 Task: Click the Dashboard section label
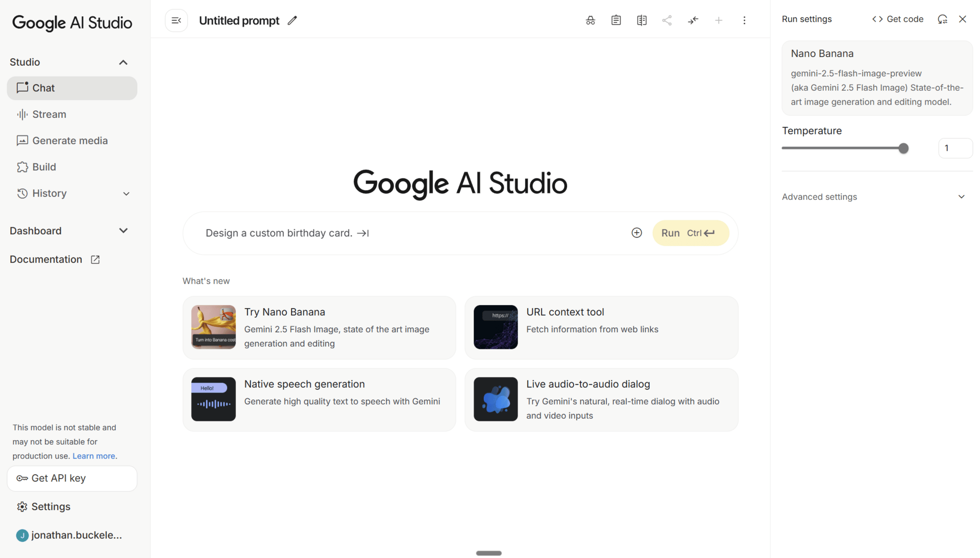point(36,231)
